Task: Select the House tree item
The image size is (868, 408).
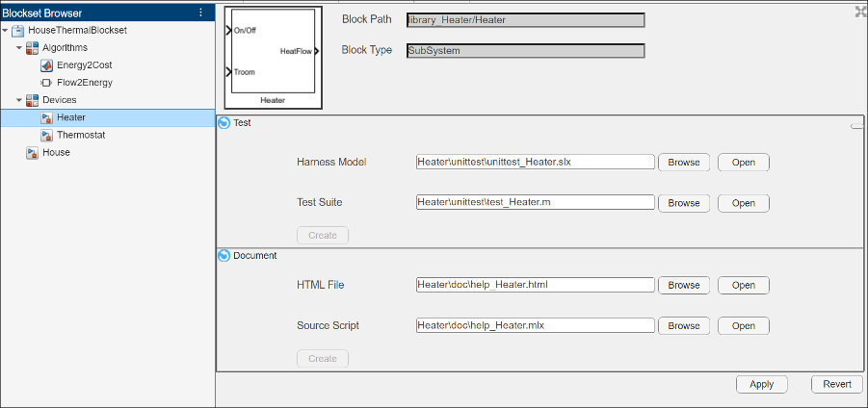Action: (x=56, y=153)
